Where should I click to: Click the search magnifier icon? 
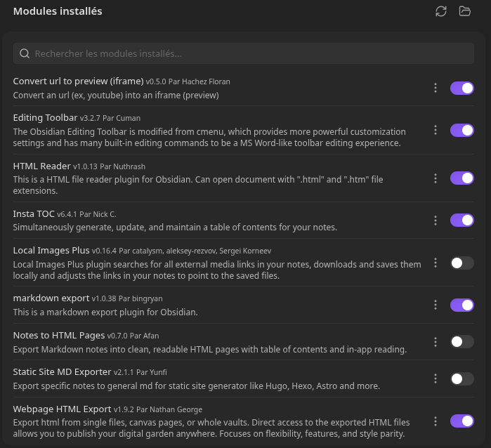[25, 53]
